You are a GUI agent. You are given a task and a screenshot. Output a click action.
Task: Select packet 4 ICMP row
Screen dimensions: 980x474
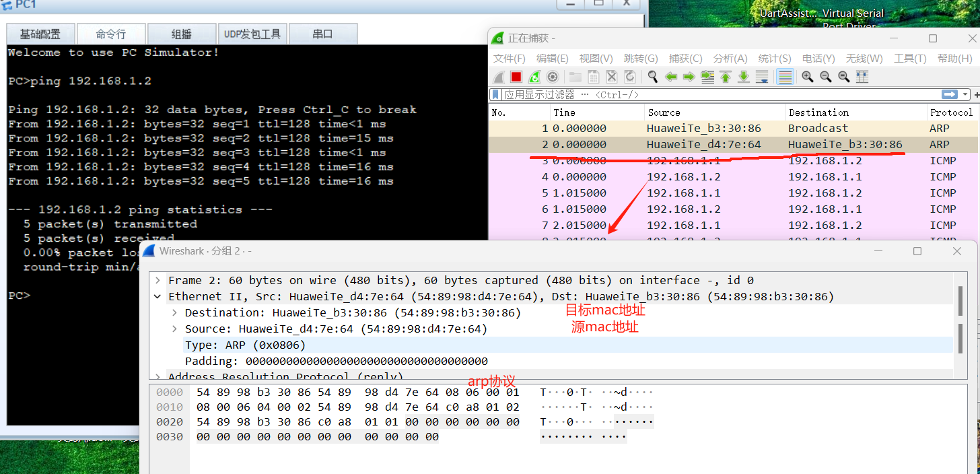point(733,176)
